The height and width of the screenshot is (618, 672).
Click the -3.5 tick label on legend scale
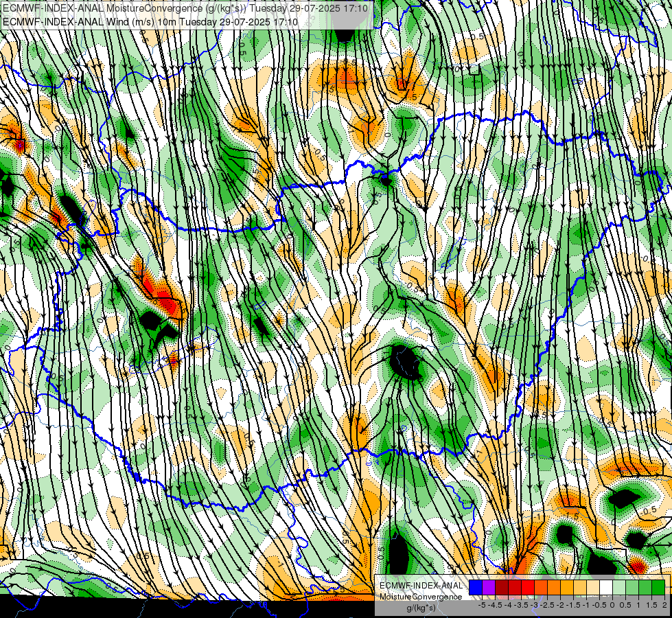[521, 605]
